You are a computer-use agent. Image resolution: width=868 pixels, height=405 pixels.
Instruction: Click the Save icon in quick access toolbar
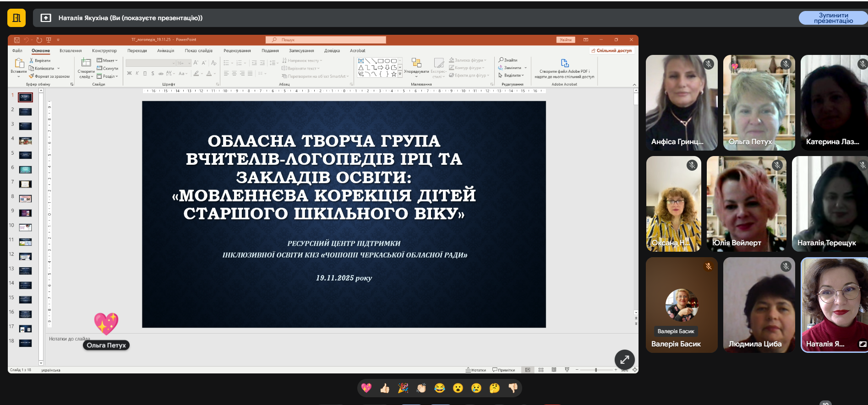(x=17, y=40)
